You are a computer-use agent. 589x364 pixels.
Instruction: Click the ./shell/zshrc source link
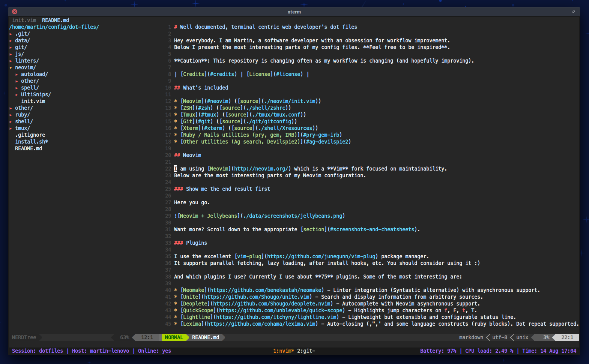pos(266,108)
